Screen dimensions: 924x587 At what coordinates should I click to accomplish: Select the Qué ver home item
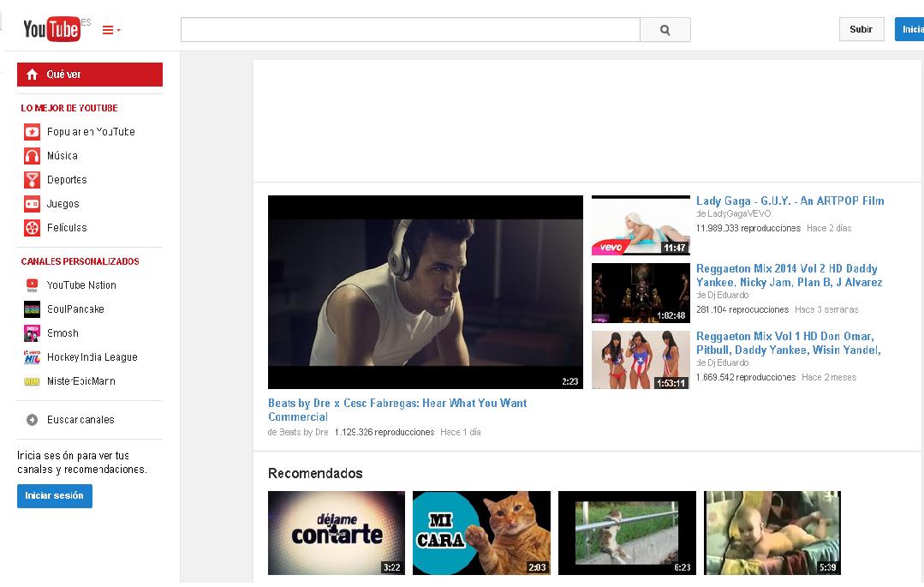pyautogui.click(x=89, y=75)
